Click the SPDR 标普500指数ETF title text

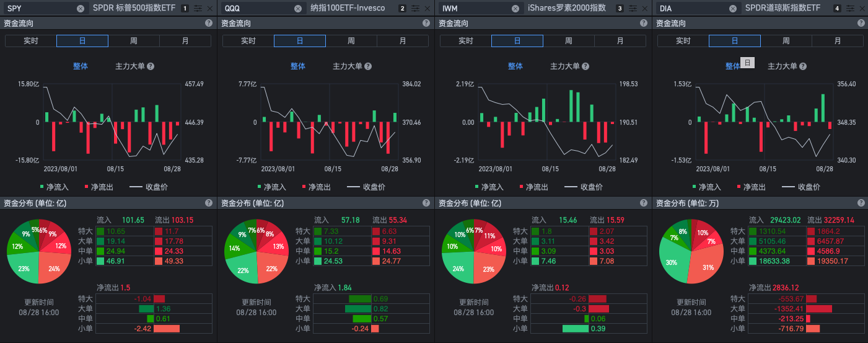[134, 9]
